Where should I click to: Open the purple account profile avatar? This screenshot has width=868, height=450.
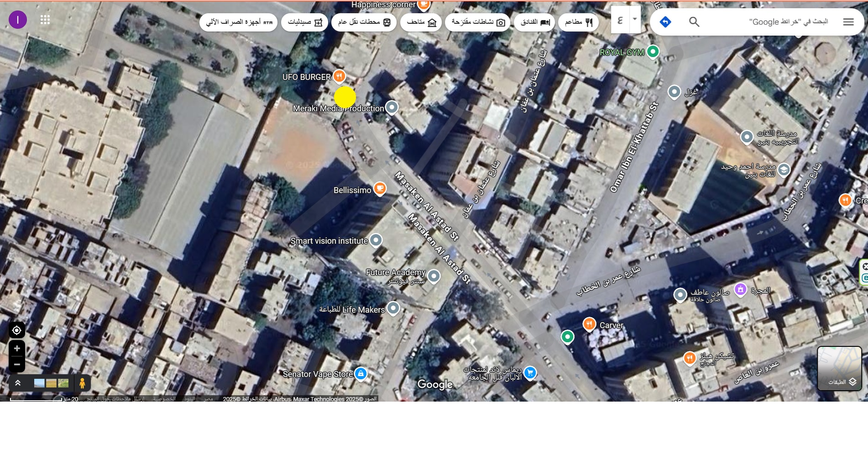point(18,20)
